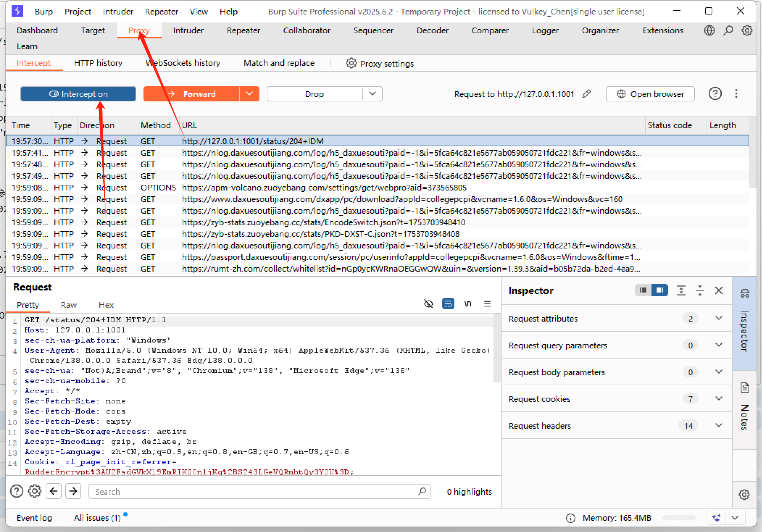
Task: Expand the AI dropdown in status bar
Action: point(735,518)
